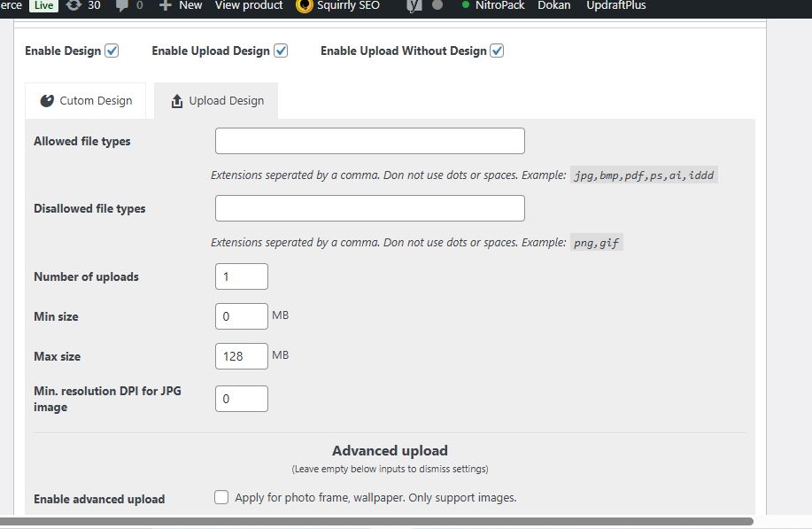Click the Upload Design tab upload icon
The width and height of the screenshot is (812, 529).
176,101
